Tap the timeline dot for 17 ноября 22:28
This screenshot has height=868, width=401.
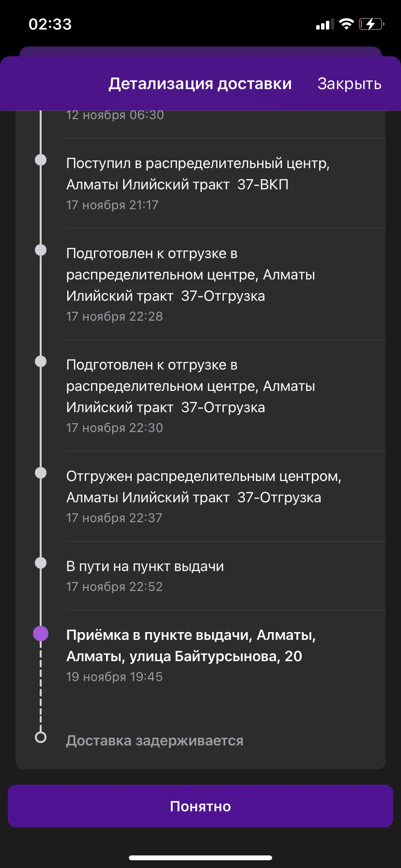[x=41, y=250]
